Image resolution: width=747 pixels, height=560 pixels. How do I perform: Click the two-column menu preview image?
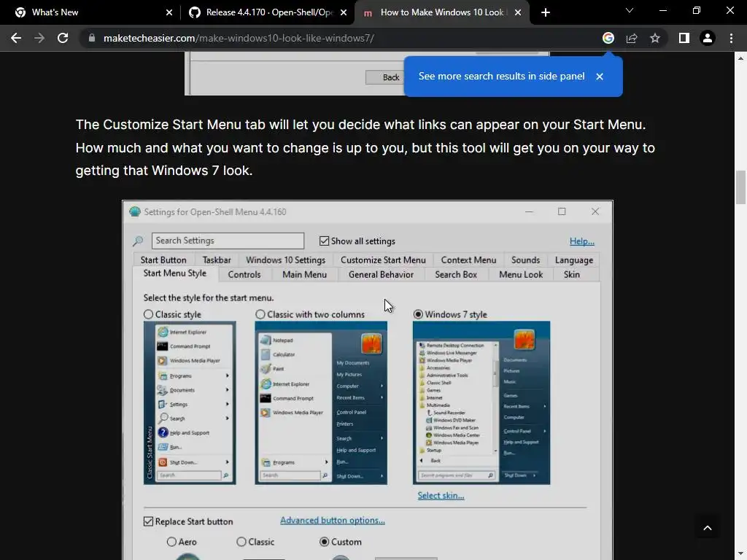[x=321, y=402]
